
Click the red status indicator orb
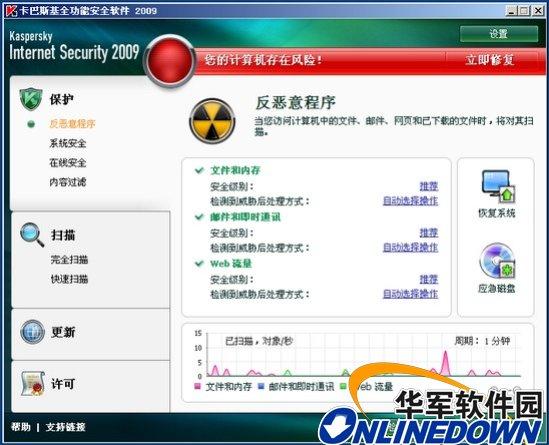(x=170, y=61)
